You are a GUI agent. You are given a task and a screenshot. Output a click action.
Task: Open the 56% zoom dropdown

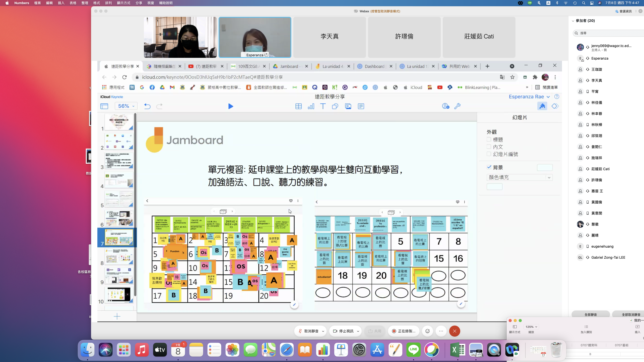point(126,106)
